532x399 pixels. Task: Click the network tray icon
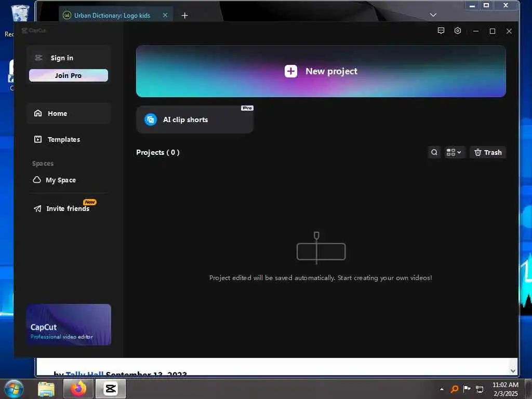pos(480,389)
